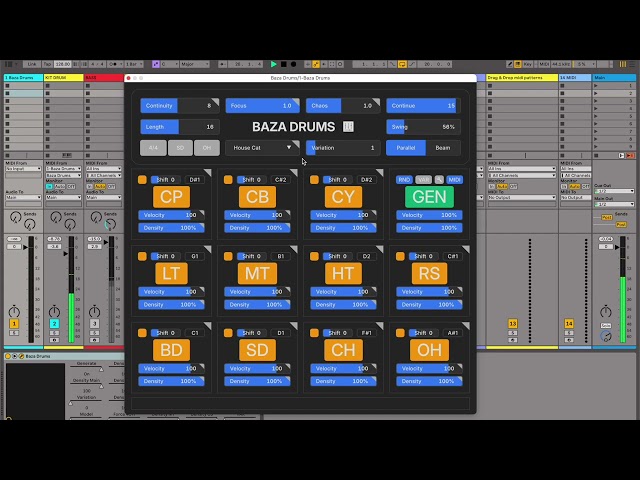Click the Baza Drums device activator in device view
Screen dimensions: 640x480
pos(8,356)
